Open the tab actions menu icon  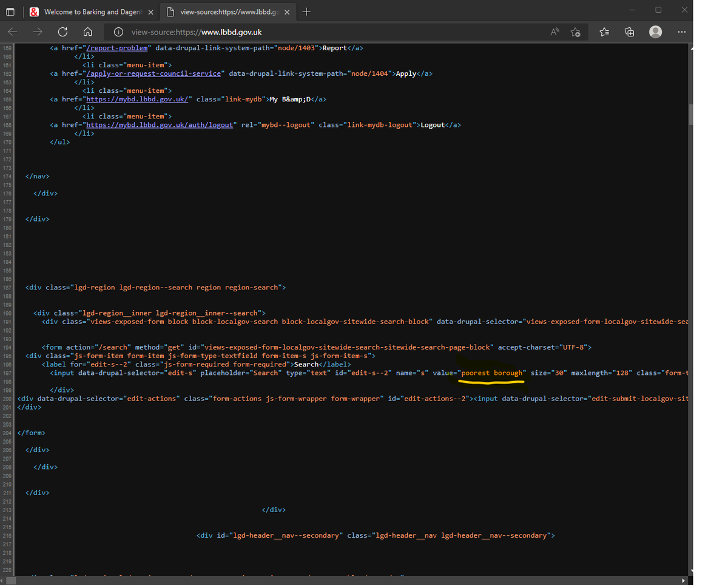pyautogui.click(x=10, y=12)
